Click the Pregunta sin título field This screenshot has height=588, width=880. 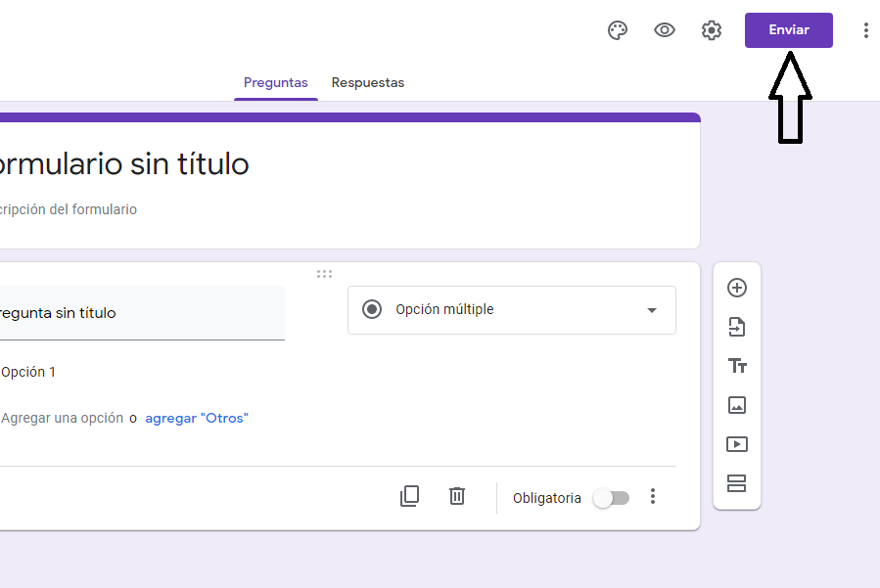coord(142,313)
